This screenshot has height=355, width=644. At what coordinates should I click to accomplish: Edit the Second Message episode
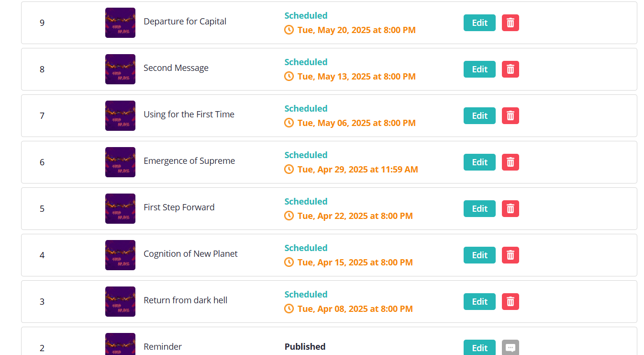click(x=479, y=69)
